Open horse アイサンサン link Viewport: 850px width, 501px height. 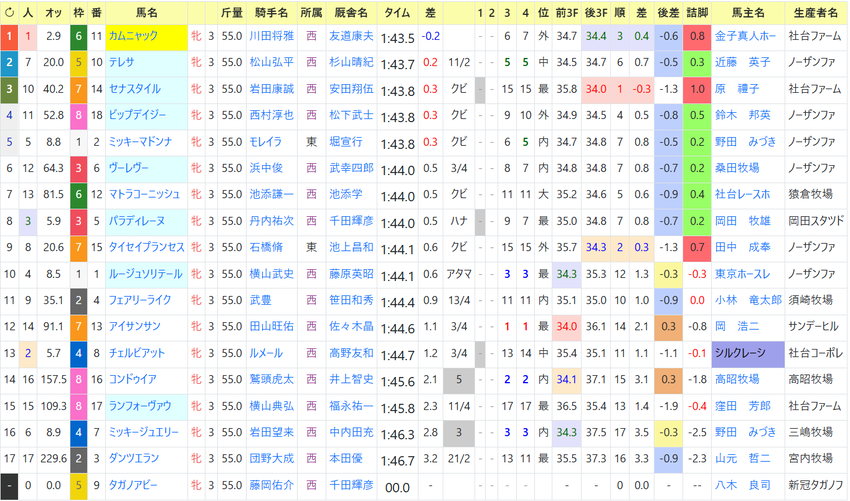tap(134, 326)
